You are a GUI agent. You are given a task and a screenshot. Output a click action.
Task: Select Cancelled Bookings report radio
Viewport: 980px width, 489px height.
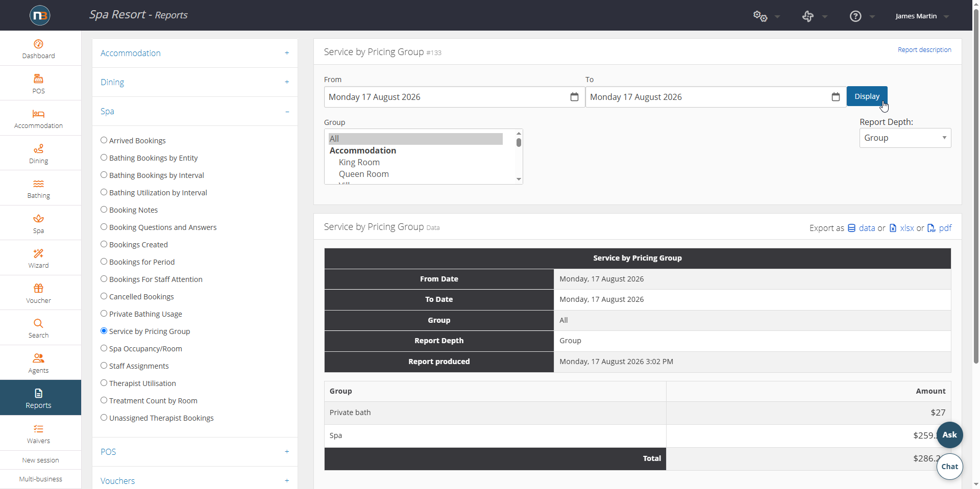point(104,296)
